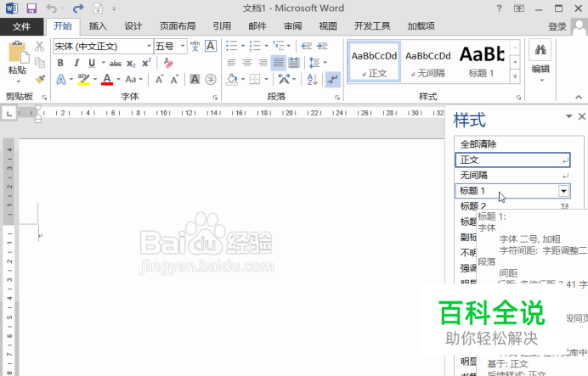Screen dimensions: 588x376
Task: Apply text effects with the outlined A
Action: [60, 80]
